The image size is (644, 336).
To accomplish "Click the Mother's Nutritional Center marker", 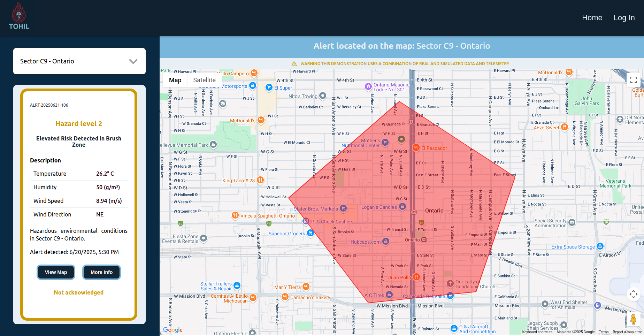I will 385,142.
